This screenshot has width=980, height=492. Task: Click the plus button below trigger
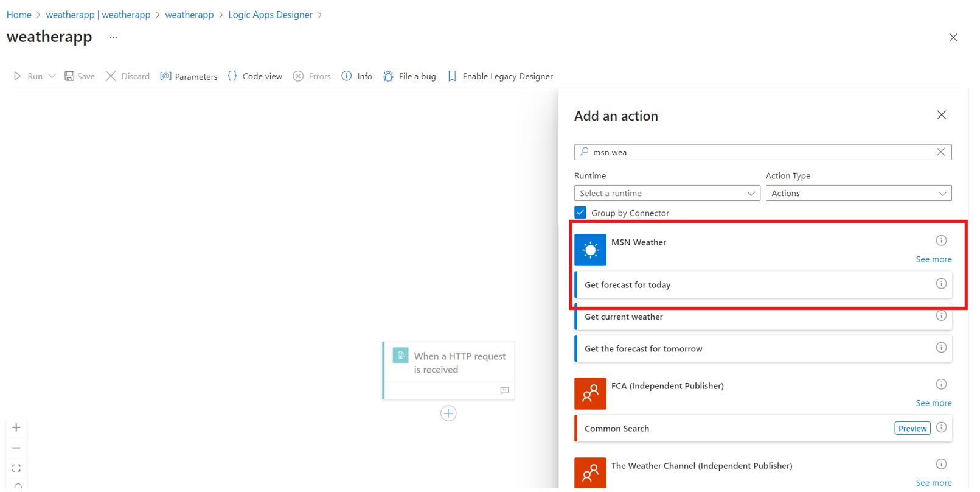[x=448, y=413]
